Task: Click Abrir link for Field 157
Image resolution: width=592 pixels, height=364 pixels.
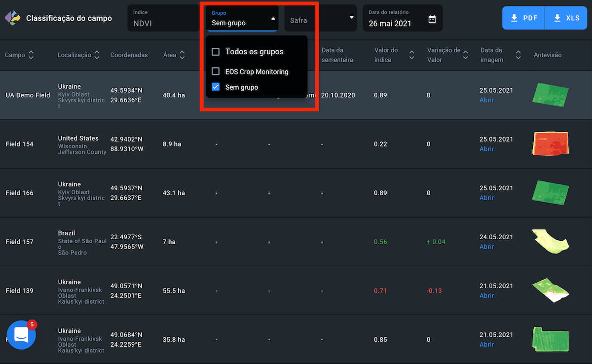Action: pyautogui.click(x=486, y=247)
